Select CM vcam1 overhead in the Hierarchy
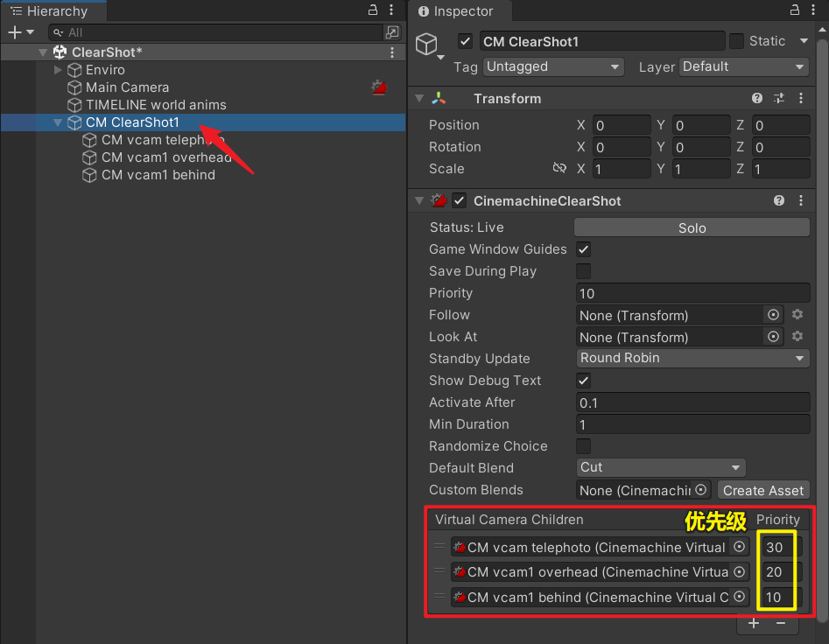 (x=166, y=157)
